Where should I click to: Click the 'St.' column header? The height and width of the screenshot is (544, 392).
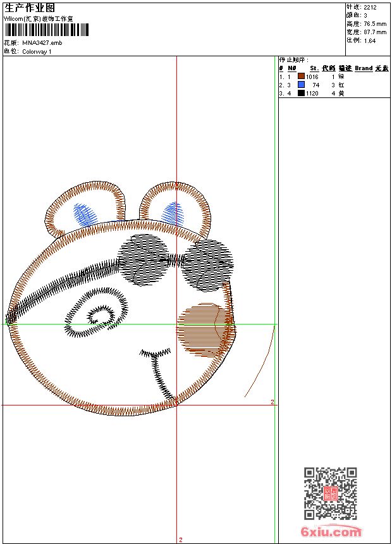coord(314,68)
